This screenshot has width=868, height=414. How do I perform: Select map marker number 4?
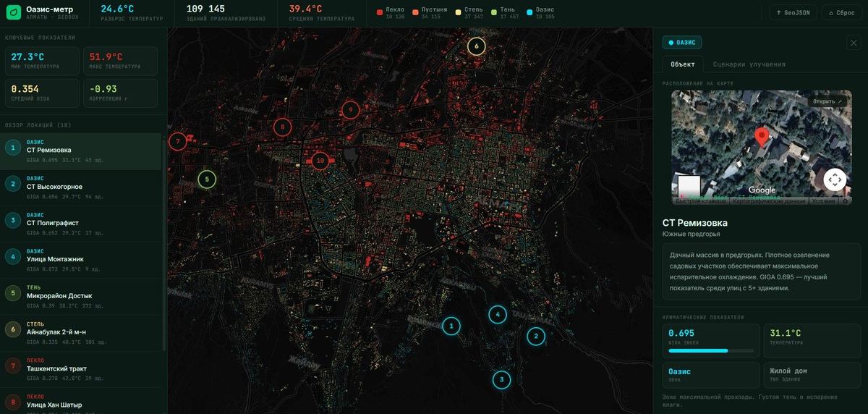(497, 314)
